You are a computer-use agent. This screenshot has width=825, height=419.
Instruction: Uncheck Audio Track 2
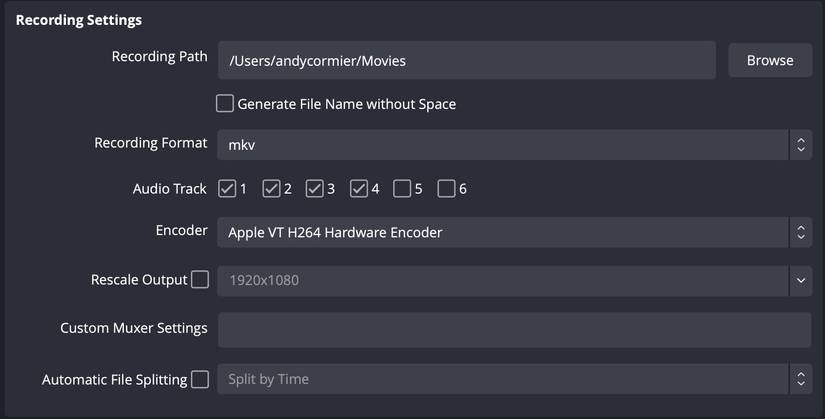point(271,188)
